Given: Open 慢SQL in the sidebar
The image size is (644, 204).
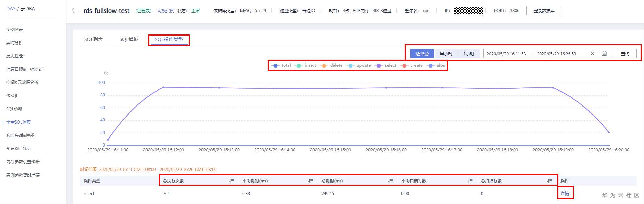Looking at the screenshot, I should click(12, 96).
